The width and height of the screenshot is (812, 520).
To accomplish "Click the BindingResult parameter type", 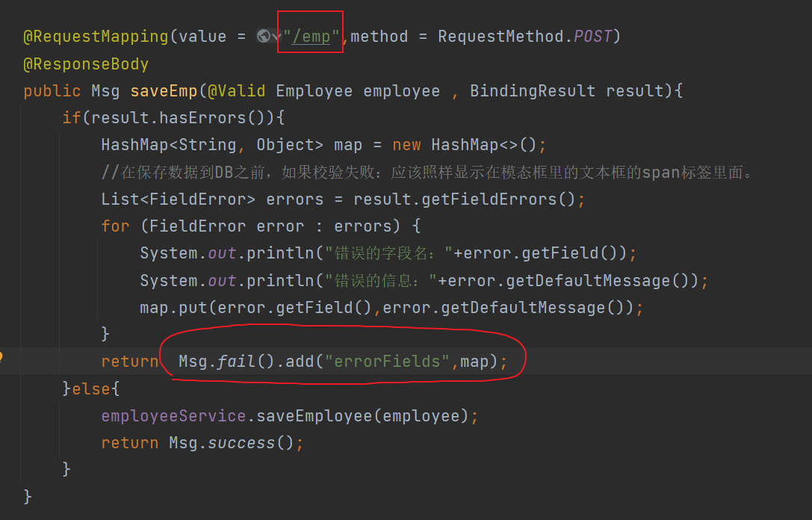I will pyautogui.click(x=533, y=91).
